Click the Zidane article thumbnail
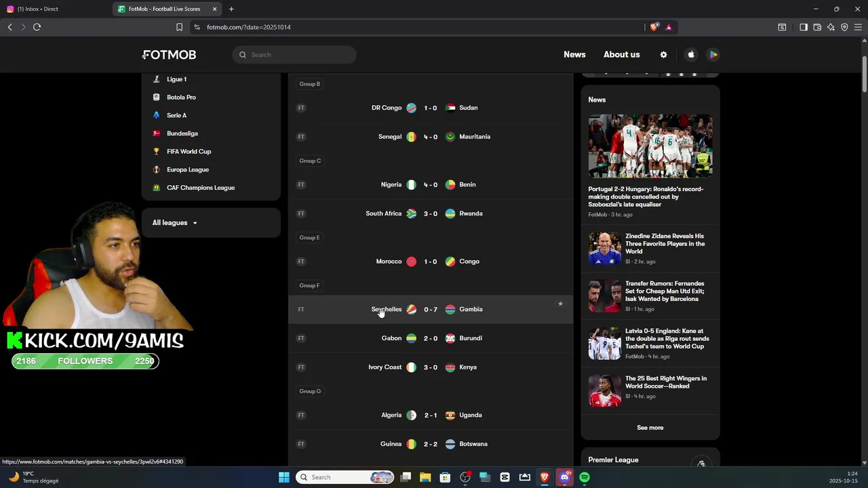The image size is (868, 488). pos(605,248)
